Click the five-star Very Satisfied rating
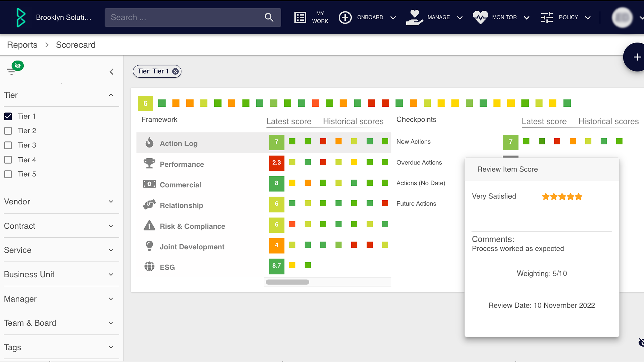 [x=562, y=196]
